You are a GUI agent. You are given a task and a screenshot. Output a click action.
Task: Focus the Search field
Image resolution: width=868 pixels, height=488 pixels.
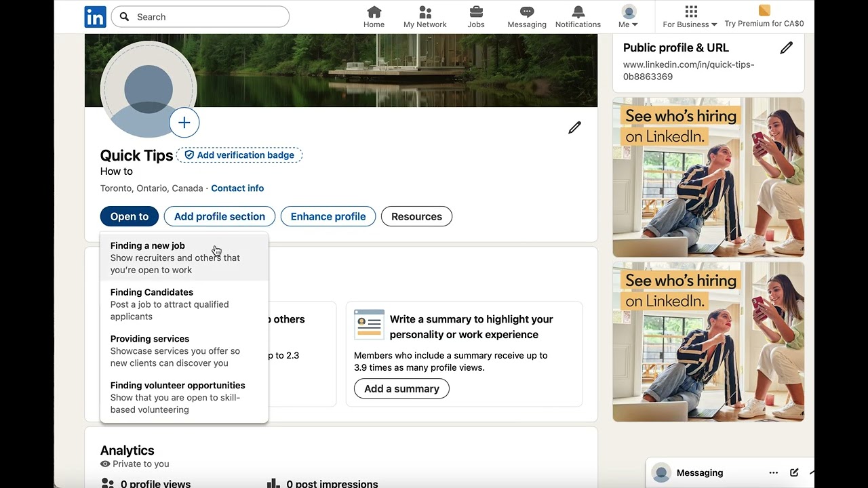(200, 17)
